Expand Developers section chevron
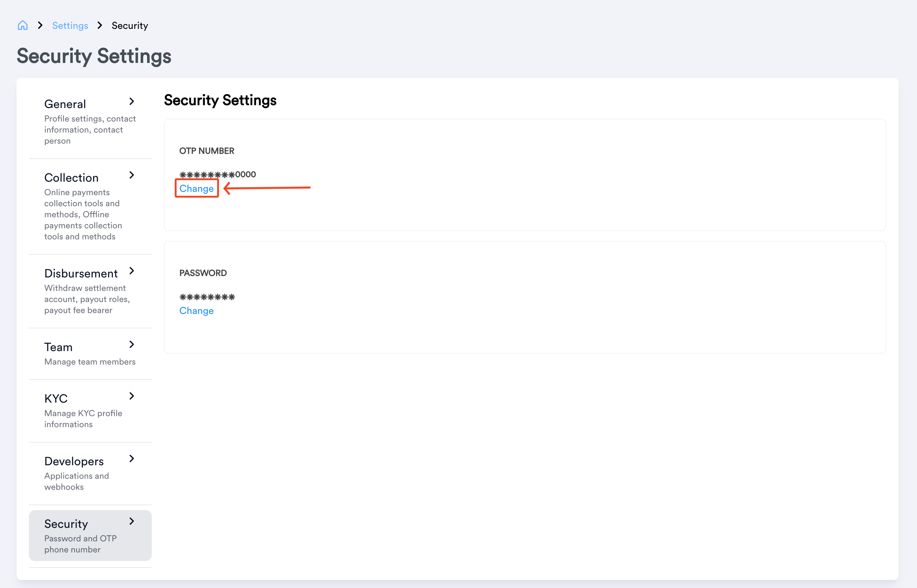The height and width of the screenshot is (588, 917). click(x=132, y=458)
